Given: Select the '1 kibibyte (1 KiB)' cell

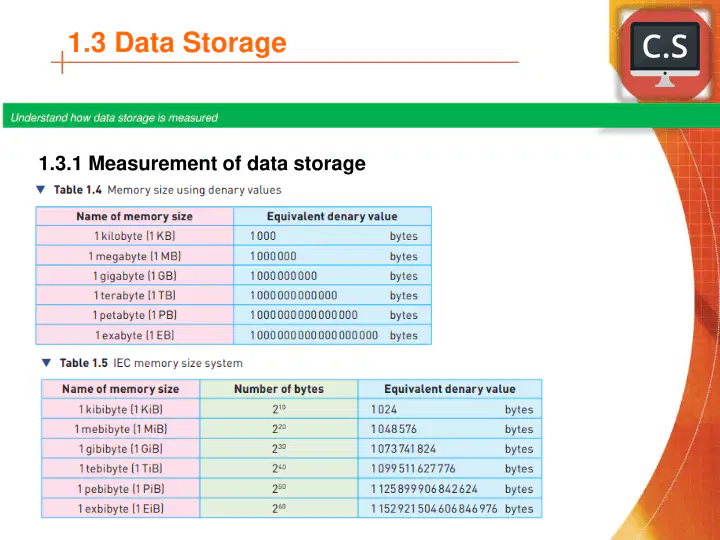Looking at the screenshot, I should pyautogui.click(x=120, y=409).
